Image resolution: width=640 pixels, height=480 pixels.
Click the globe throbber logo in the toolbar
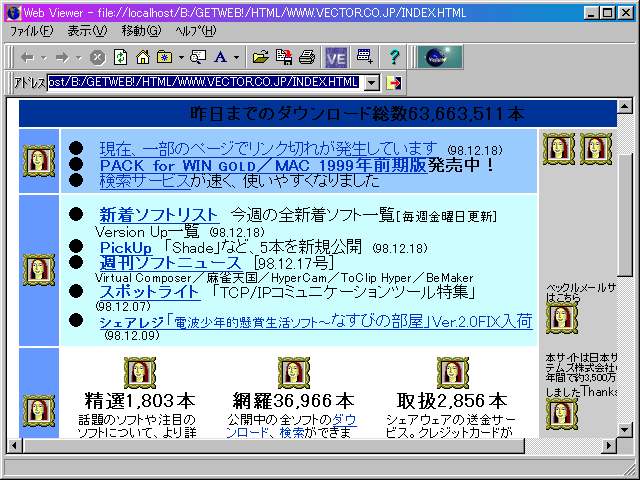tap(440, 57)
